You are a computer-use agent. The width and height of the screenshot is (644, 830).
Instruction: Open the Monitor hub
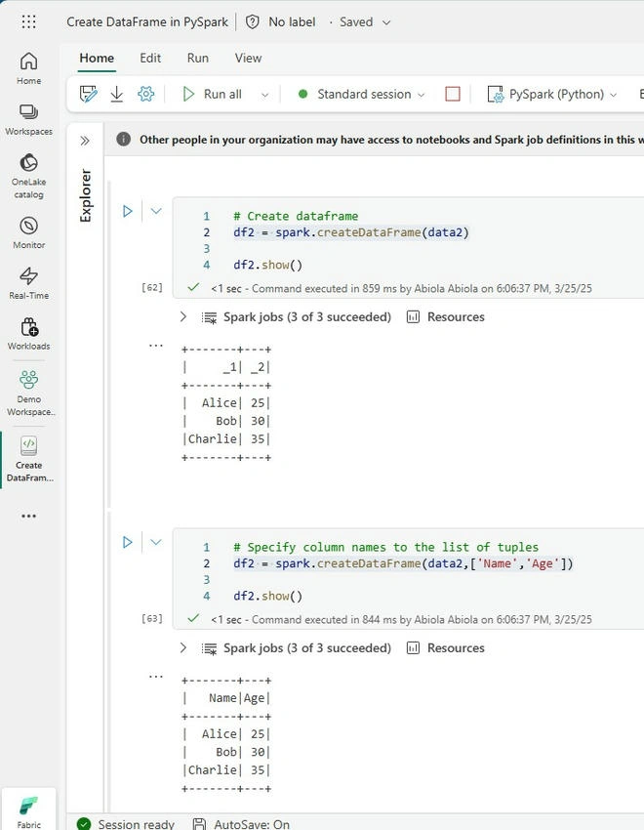pos(28,232)
